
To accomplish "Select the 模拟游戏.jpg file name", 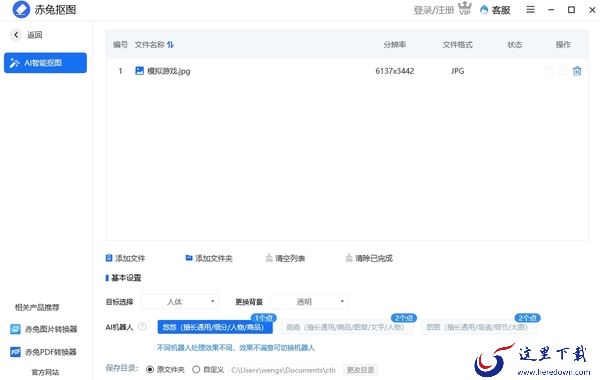I will point(169,71).
